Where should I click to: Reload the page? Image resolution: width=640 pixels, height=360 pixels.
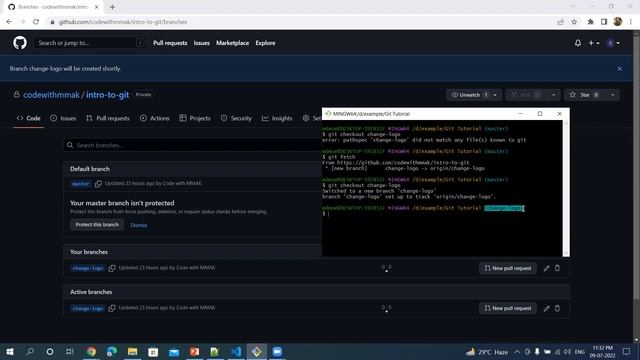(36, 22)
